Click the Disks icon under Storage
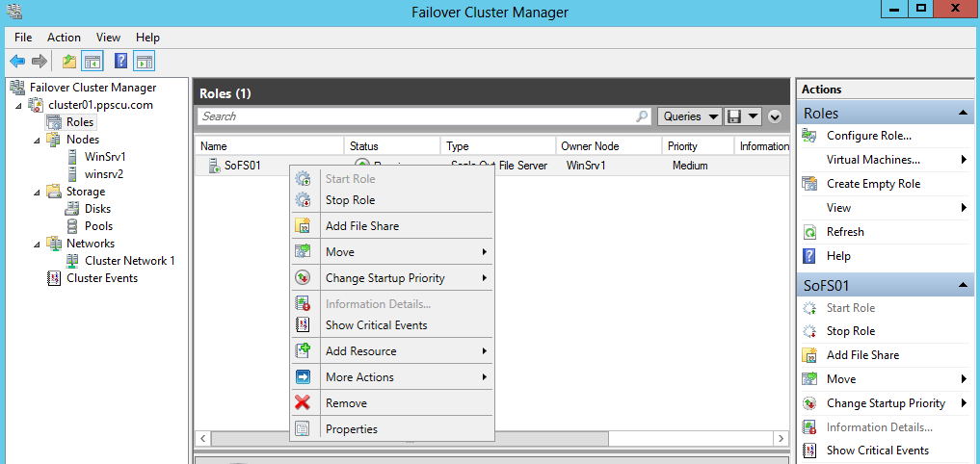The width and height of the screenshot is (980, 464). pyautogui.click(x=73, y=209)
